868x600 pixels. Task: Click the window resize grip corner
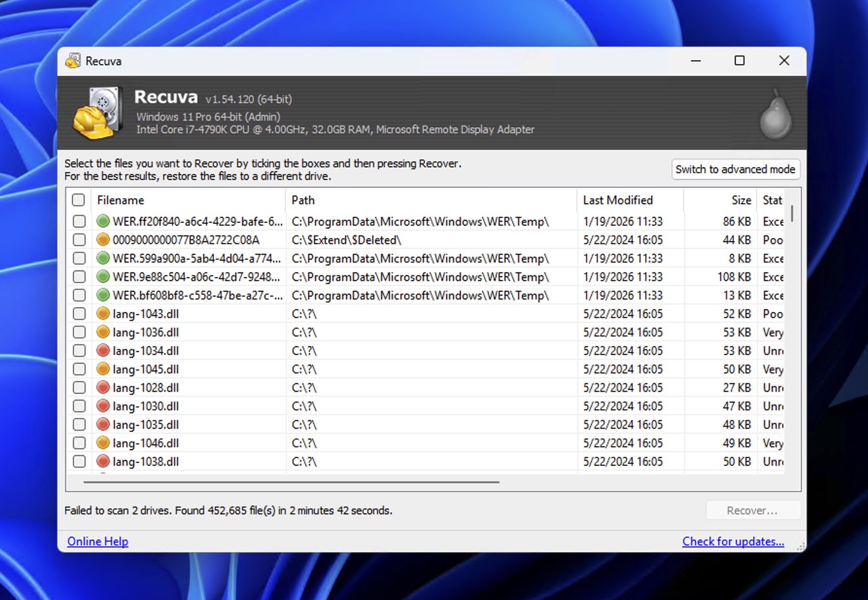point(800,547)
